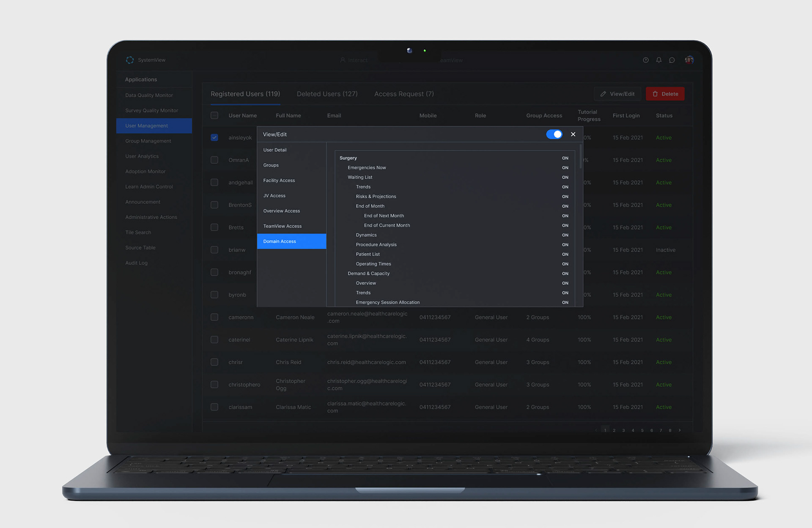Screen dimensions: 812x528
Task: Open the chat messages icon
Action: pyautogui.click(x=672, y=60)
